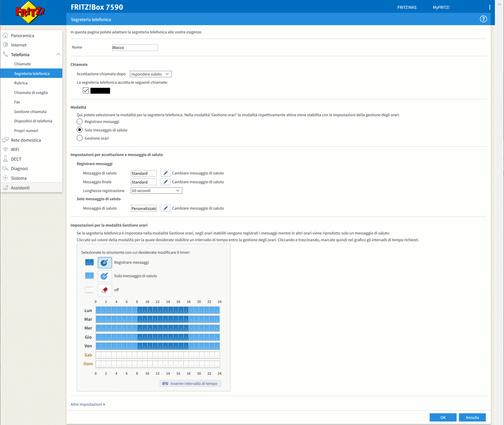Viewport: 504px width, 425px height.
Task: Click the dark blue Registrare messaggi color swatch
Action: 89,262
